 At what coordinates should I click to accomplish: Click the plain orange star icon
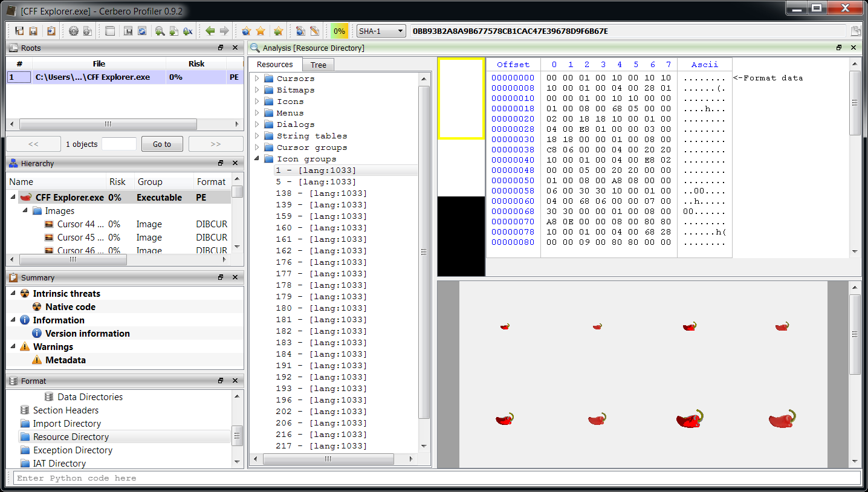[261, 31]
